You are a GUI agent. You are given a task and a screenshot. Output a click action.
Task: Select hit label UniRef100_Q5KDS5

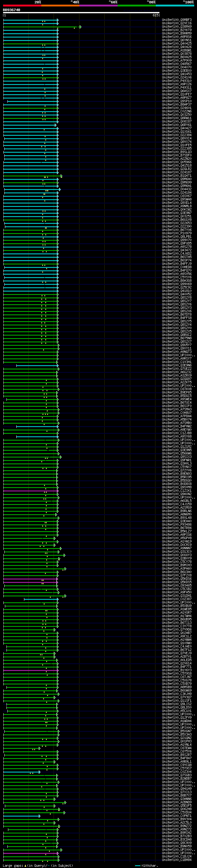tap(177, 582)
